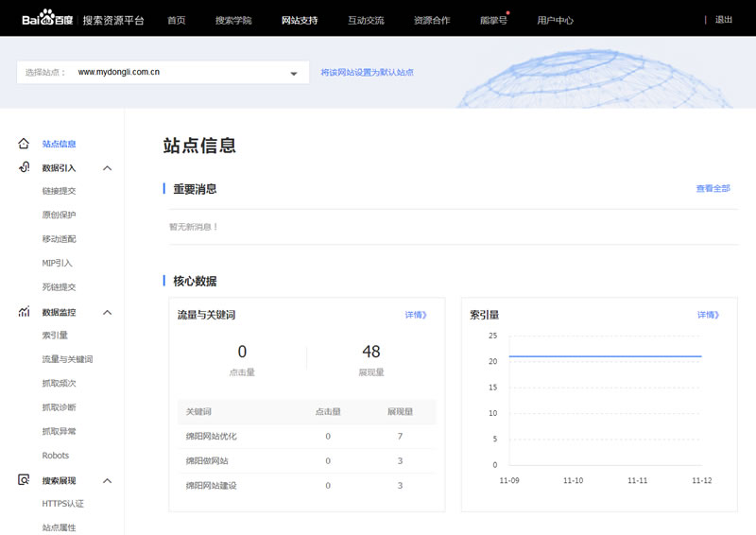Click the 搜索展现 sidebar heading
The image size is (756, 535).
59,480
